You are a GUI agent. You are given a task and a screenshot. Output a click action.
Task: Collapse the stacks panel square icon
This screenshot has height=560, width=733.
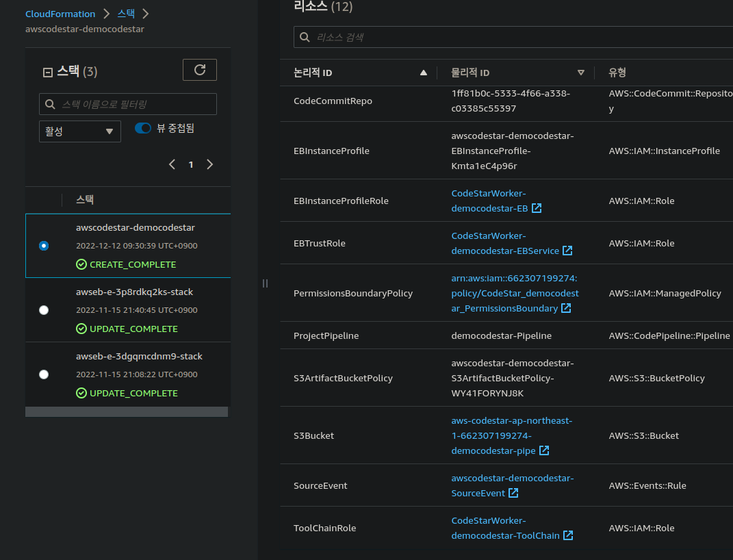pos(48,73)
